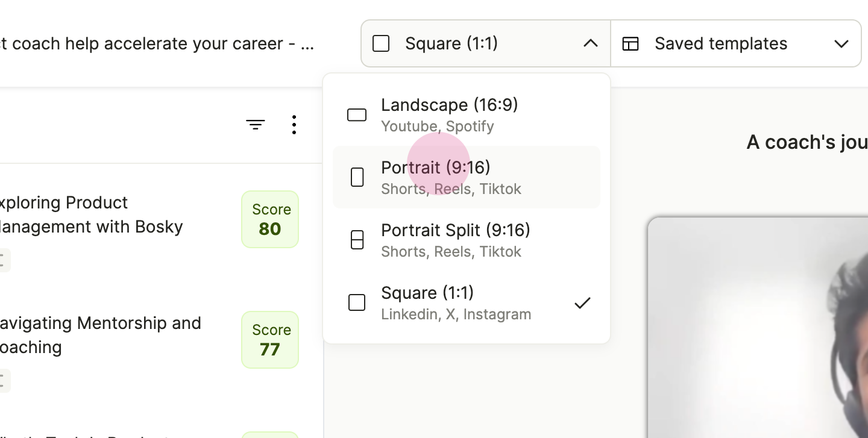The image size is (868, 438).
Task: Collapse the Square (1:1) aspect ratio dropdown
Action: point(486,43)
